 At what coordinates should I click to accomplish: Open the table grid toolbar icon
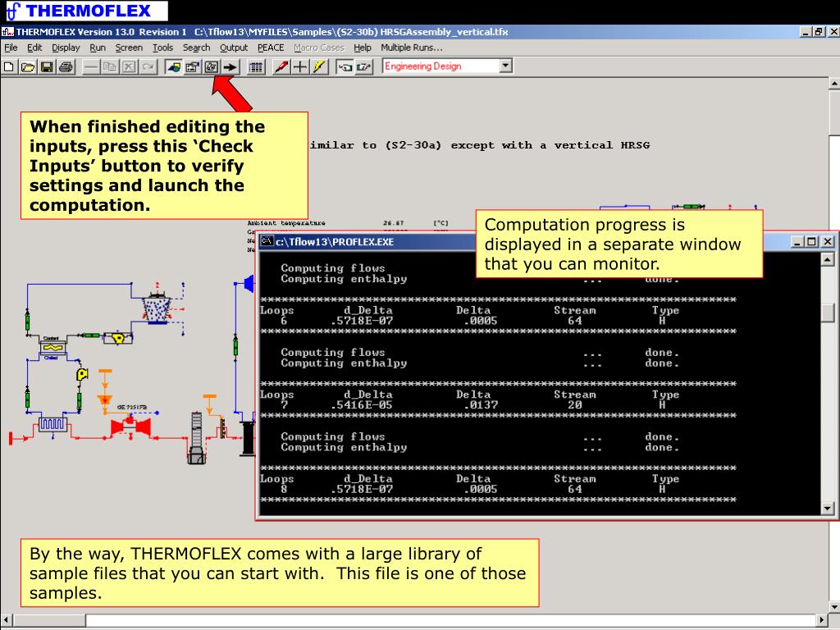[x=256, y=67]
